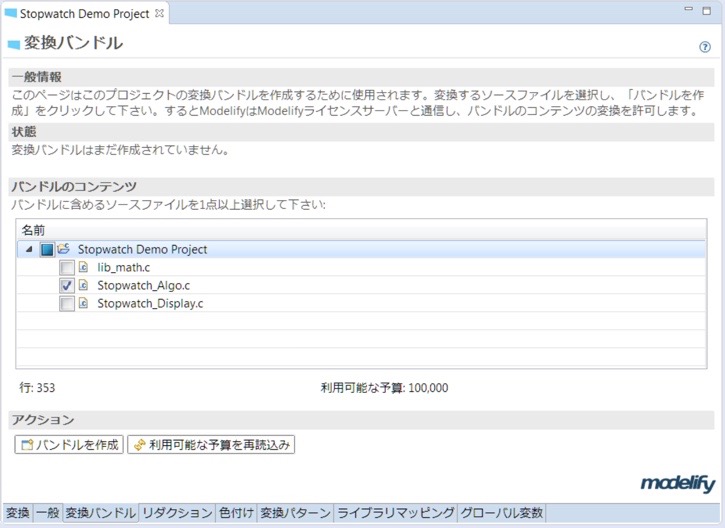Open the ライブラリマッピング tab
725x528 pixels.
(x=396, y=513)
